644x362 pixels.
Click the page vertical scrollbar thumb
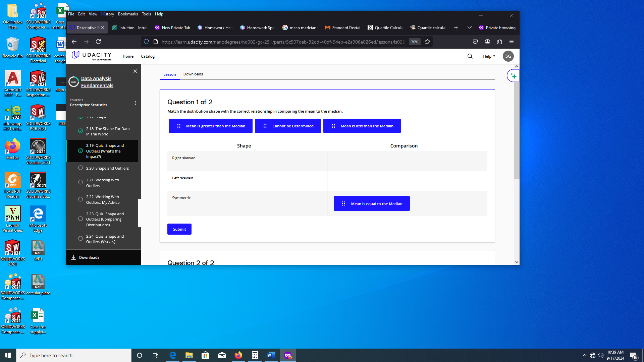tap(517, 131)
